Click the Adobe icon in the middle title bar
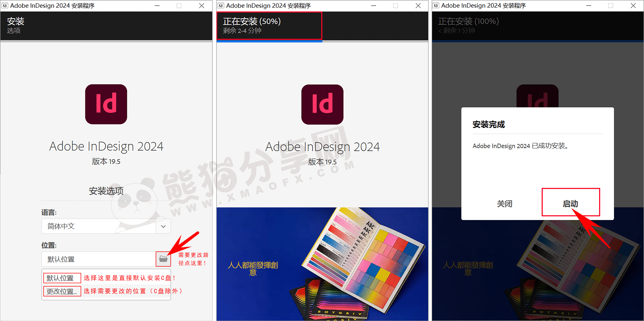This screenshot has height=321, width=644. (221, 5)
